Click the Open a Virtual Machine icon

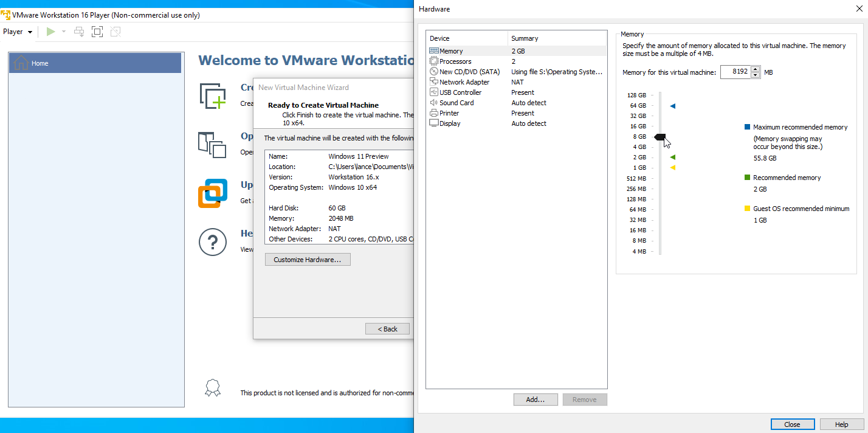[213, 144]
